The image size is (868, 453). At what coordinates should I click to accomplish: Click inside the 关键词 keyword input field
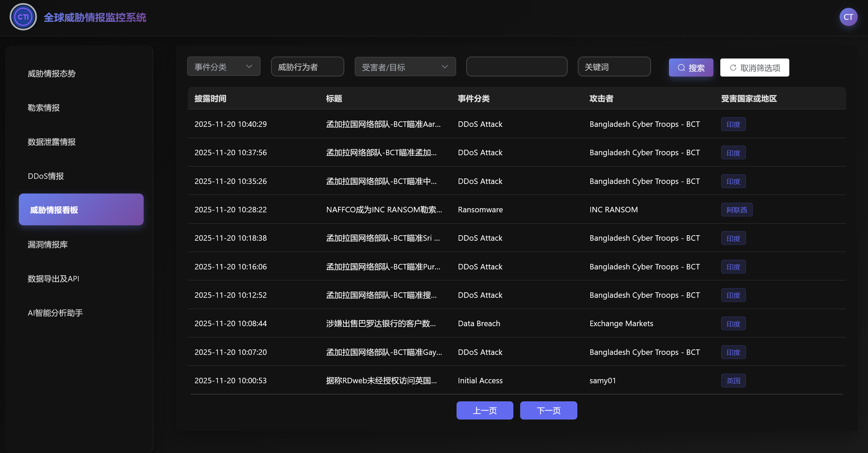pyautogui.click(x=614, y=66)
